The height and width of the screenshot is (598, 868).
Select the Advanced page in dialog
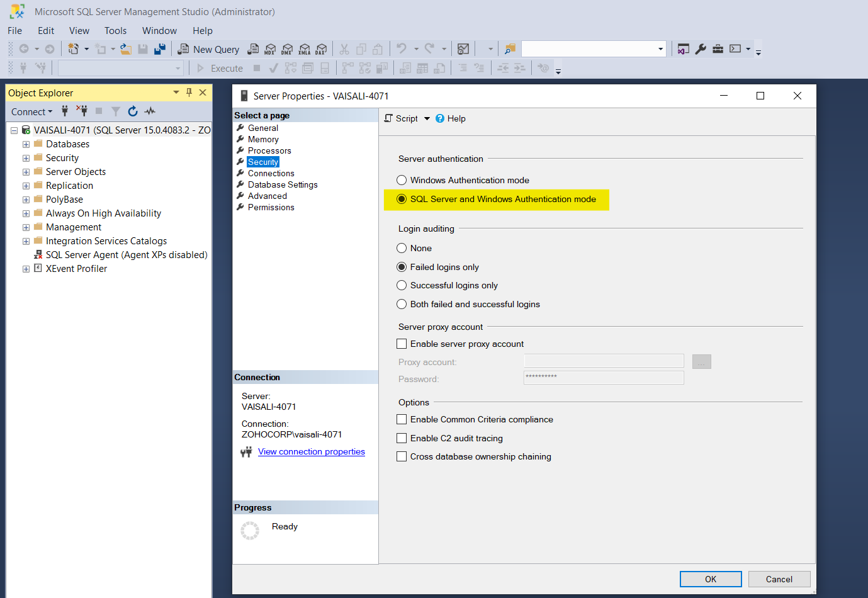[267, 196]
